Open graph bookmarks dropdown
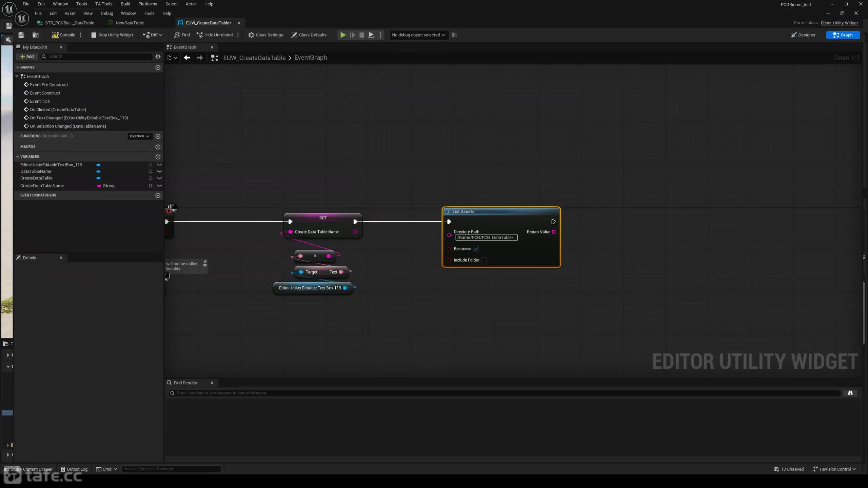868x488 pixels. click(x=172, y=58)
